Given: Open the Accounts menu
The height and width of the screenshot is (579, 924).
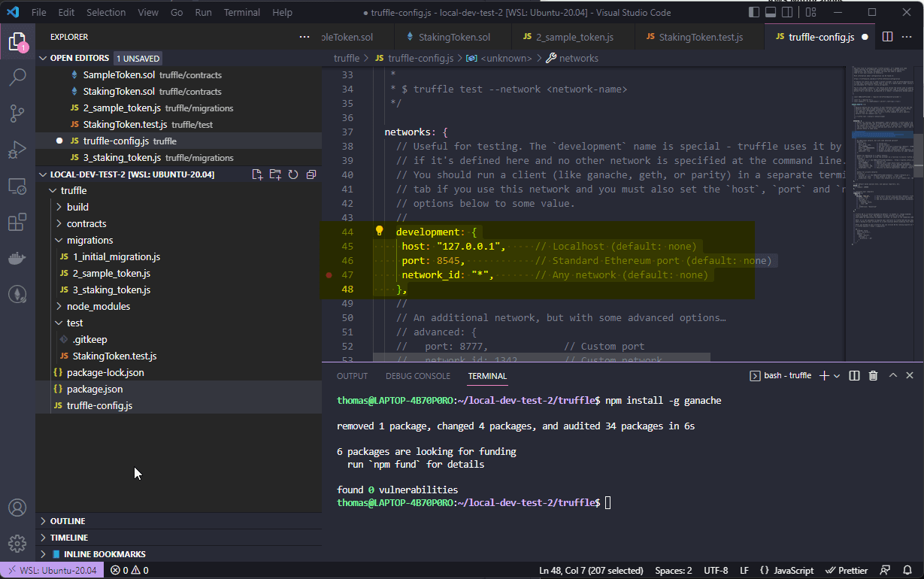Looking at the screenshot, I should 17,508.
